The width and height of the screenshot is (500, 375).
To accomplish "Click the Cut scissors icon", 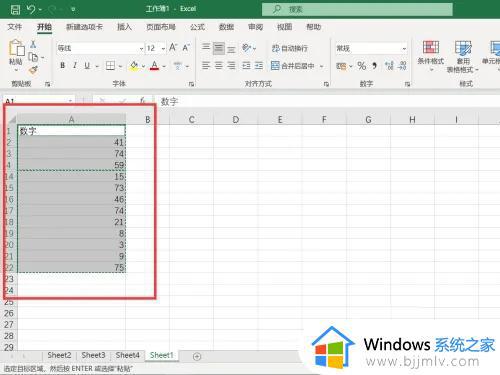I will pyautogui.click(x=33, y=44).
